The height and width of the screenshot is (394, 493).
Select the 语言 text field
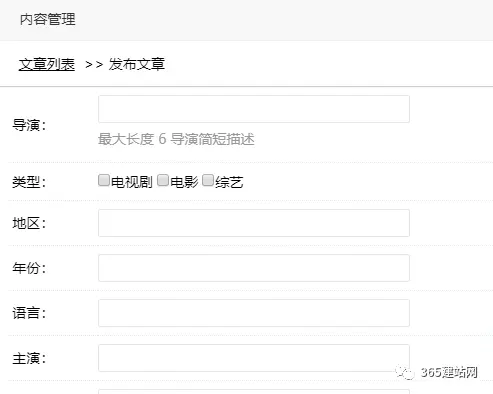pos(254,313)
